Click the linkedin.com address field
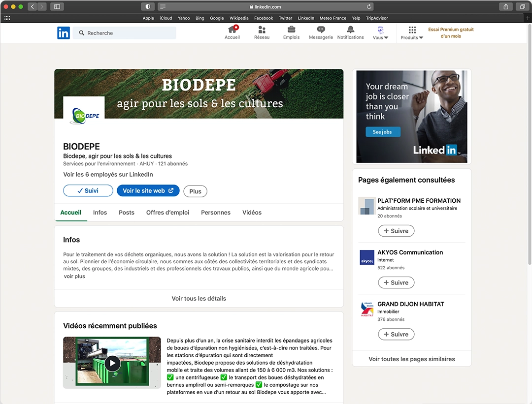532x404 pixels. [x=266, y=6]
